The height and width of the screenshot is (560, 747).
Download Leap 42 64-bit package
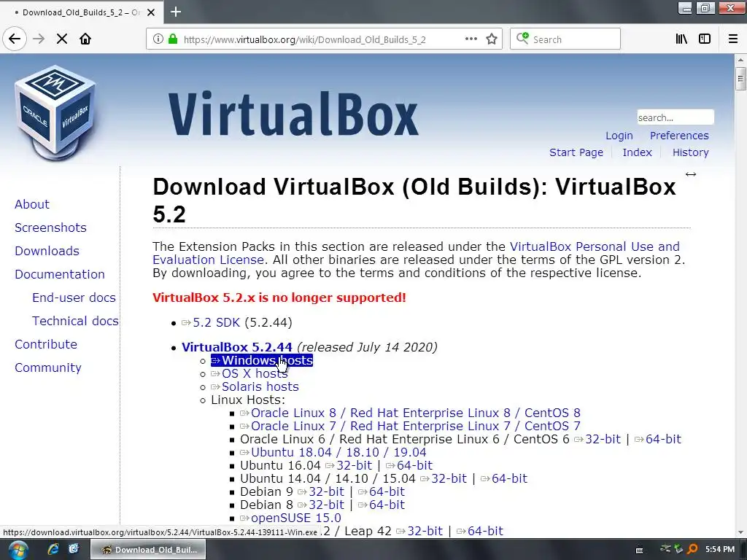coord(480,531)
